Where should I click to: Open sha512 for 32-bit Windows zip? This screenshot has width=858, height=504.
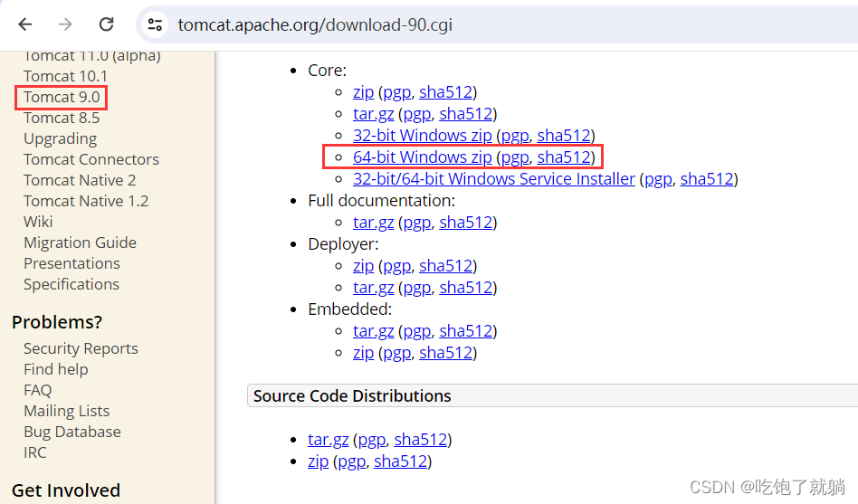click(564, 135)
